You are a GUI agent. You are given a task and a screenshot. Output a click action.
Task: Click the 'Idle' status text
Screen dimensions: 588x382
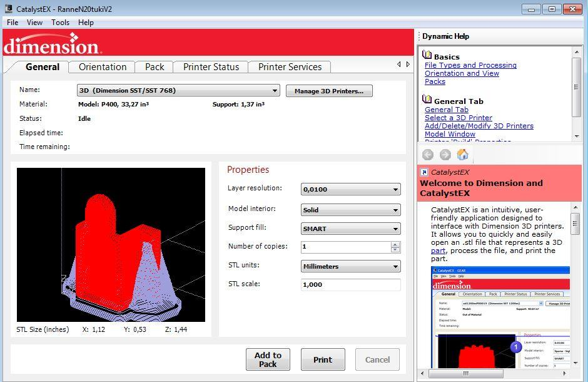click(x=84, y=118)
